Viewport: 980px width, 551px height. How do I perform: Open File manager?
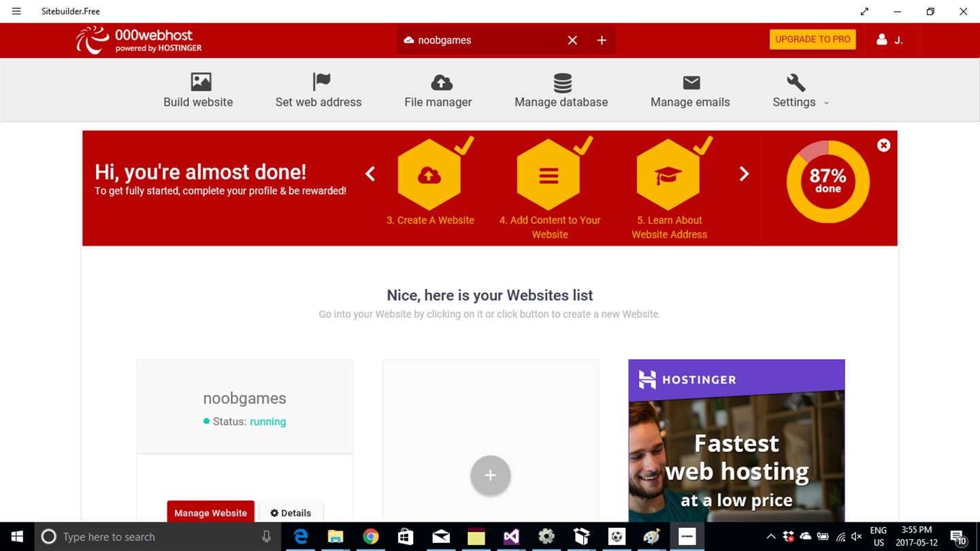tap(438, 90)
